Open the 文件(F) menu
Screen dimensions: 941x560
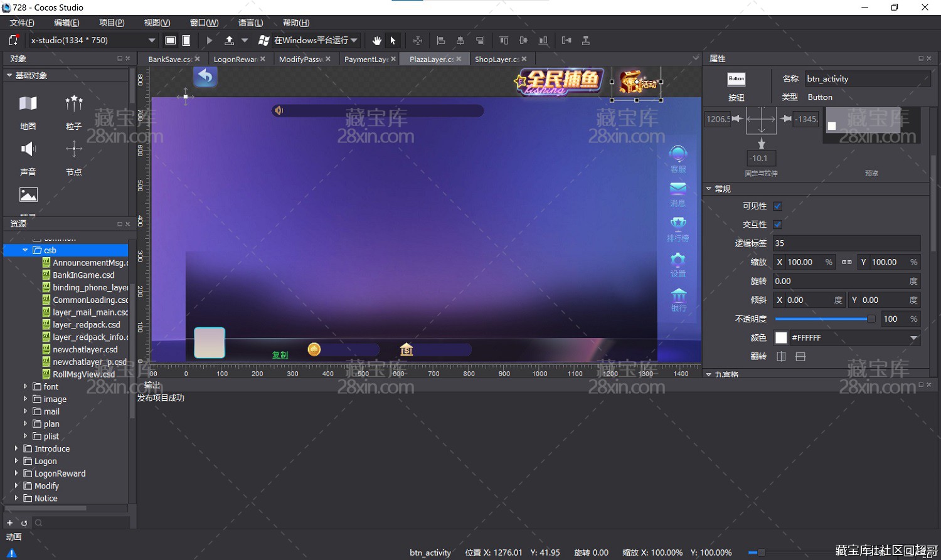(22, 23)
